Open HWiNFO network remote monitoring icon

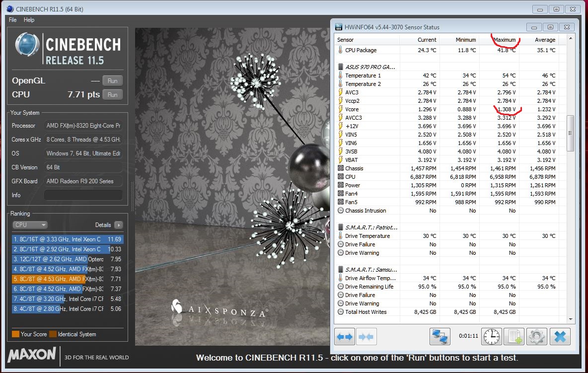pos(440,336)
